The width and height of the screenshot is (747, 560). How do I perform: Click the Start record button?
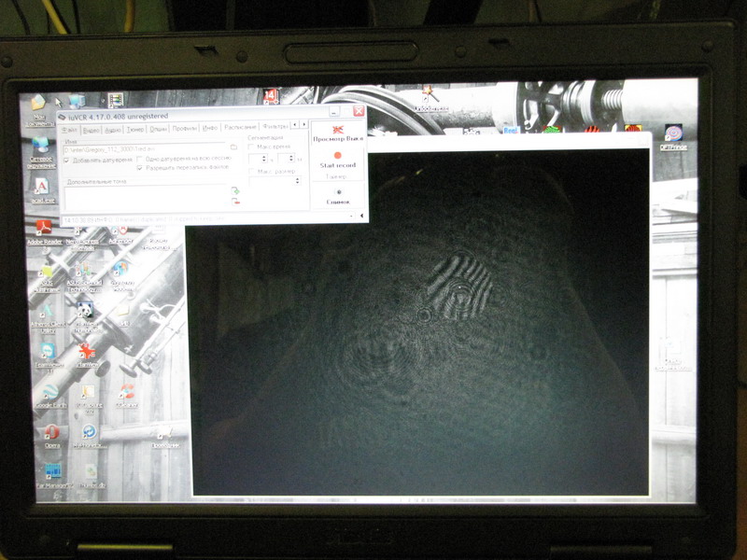point(338,160)
